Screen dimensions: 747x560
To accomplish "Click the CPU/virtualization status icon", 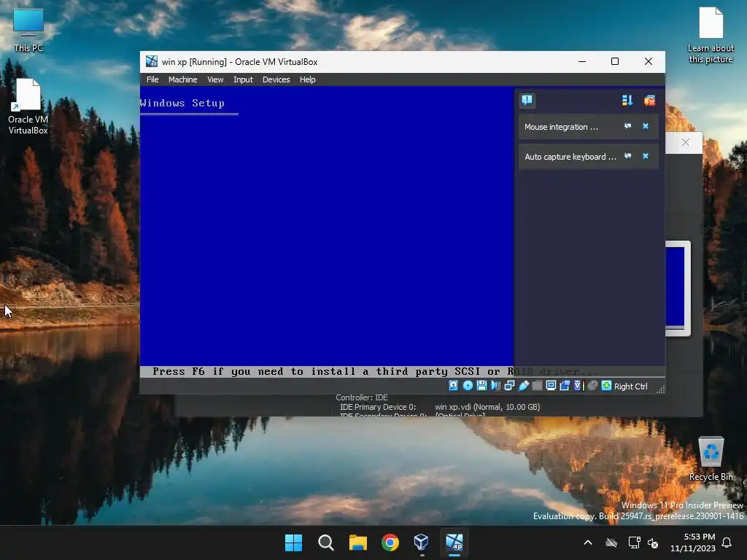I will coord(578,386).
